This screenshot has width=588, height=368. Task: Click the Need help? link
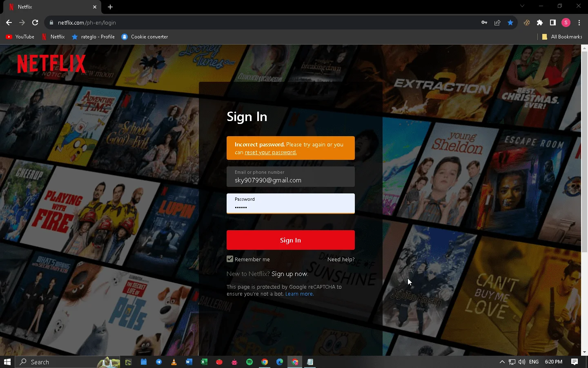[x=341, y=259]
